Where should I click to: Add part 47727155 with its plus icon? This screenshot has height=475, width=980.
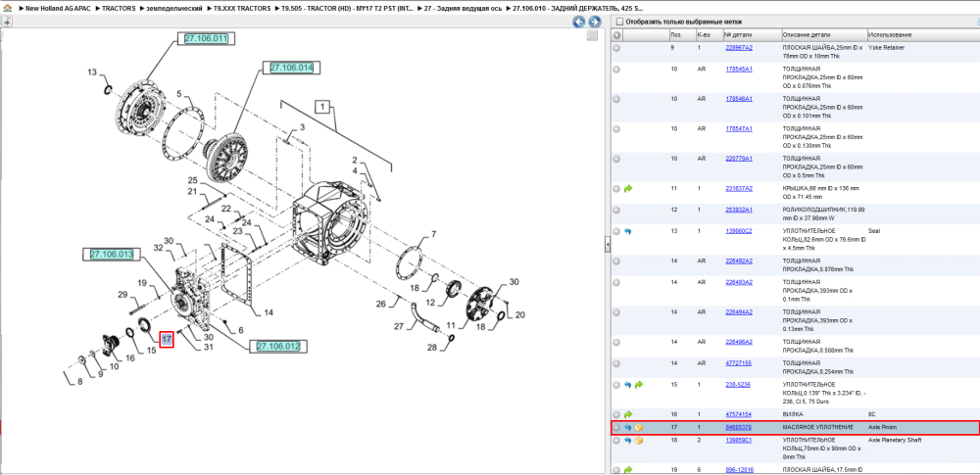point(616,363)
